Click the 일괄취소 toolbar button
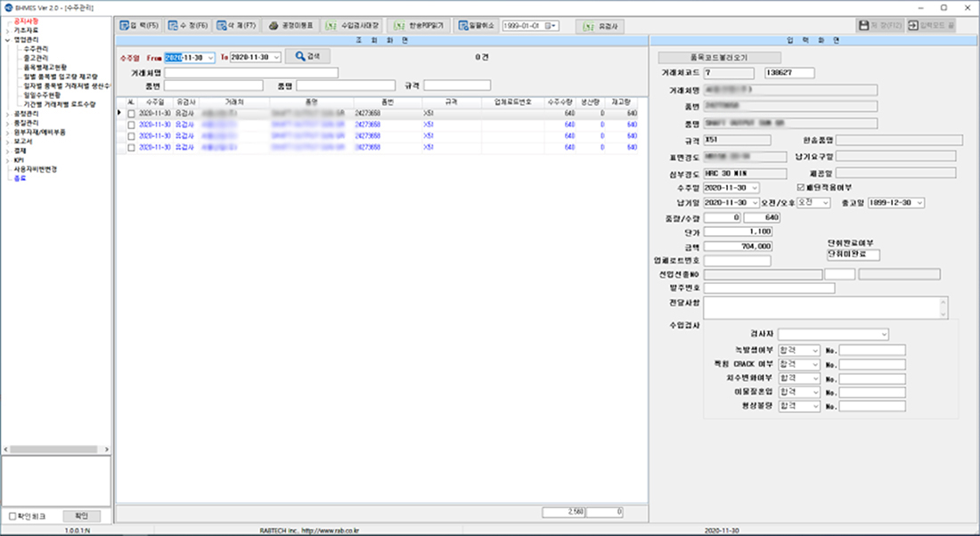 [477, 26]
